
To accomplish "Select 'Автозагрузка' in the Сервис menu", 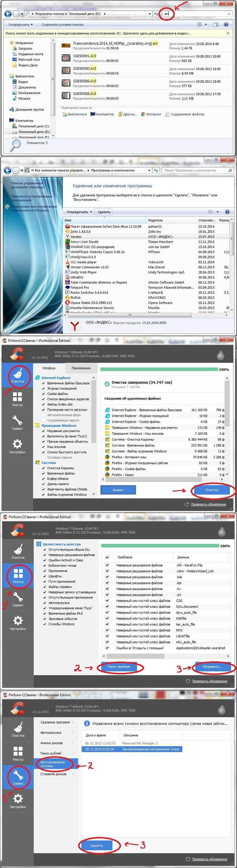I will [x=56, y=733].
